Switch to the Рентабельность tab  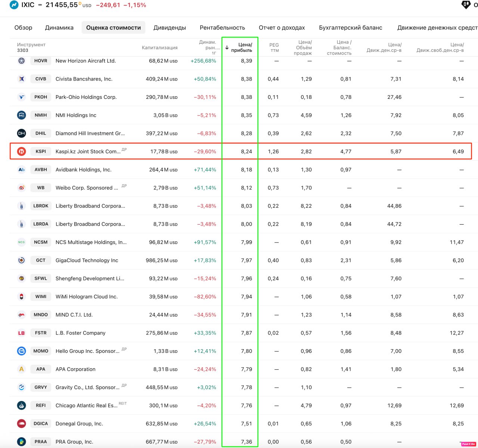pyautogui.click(x=222, y=28)
